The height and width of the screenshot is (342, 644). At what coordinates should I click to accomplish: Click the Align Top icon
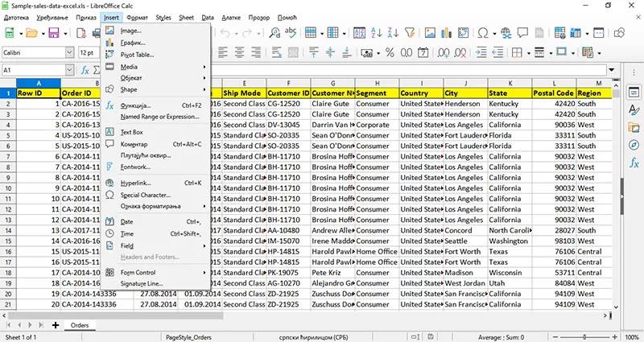[x=314, y=52]
